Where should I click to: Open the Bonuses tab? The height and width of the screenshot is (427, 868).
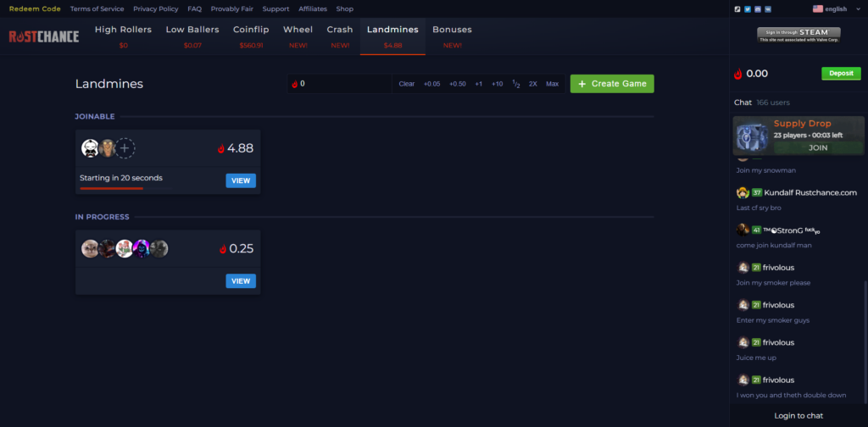(x=453, y=36)
